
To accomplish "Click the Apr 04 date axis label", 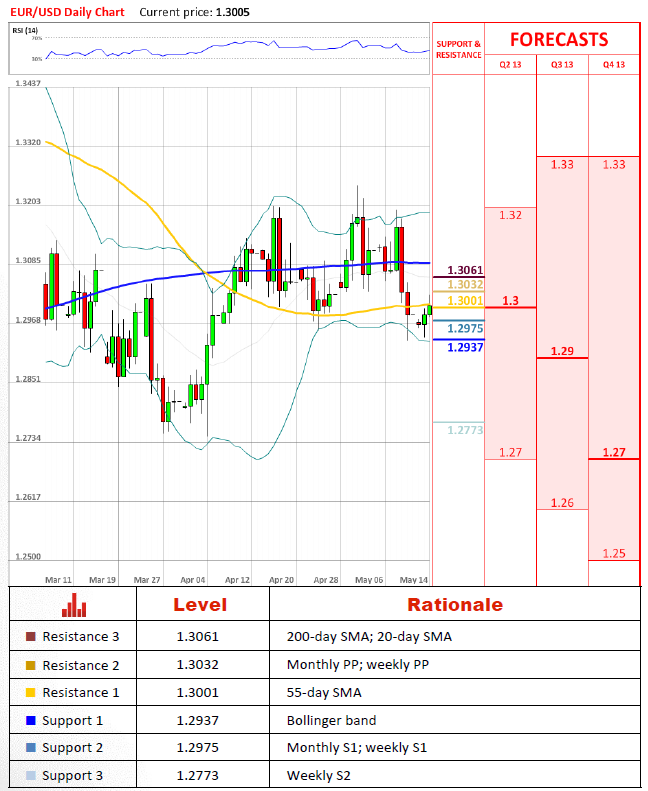I will click(193, 580).
